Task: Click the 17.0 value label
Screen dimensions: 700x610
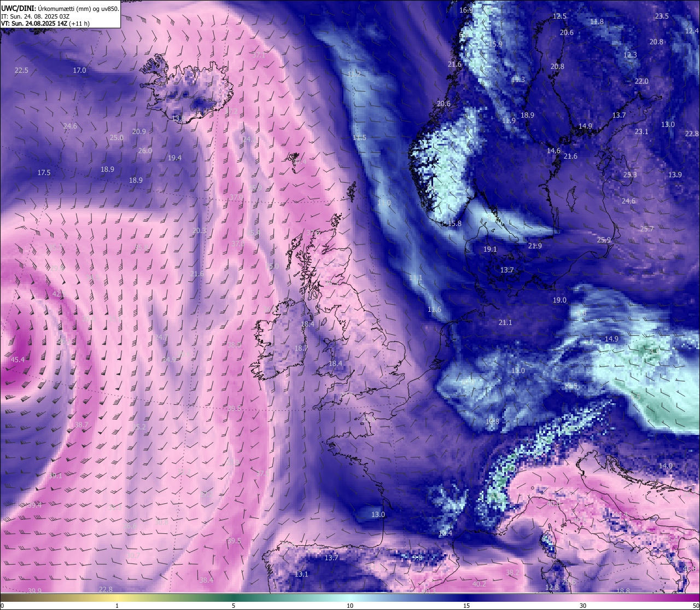Action: [80, 70]
